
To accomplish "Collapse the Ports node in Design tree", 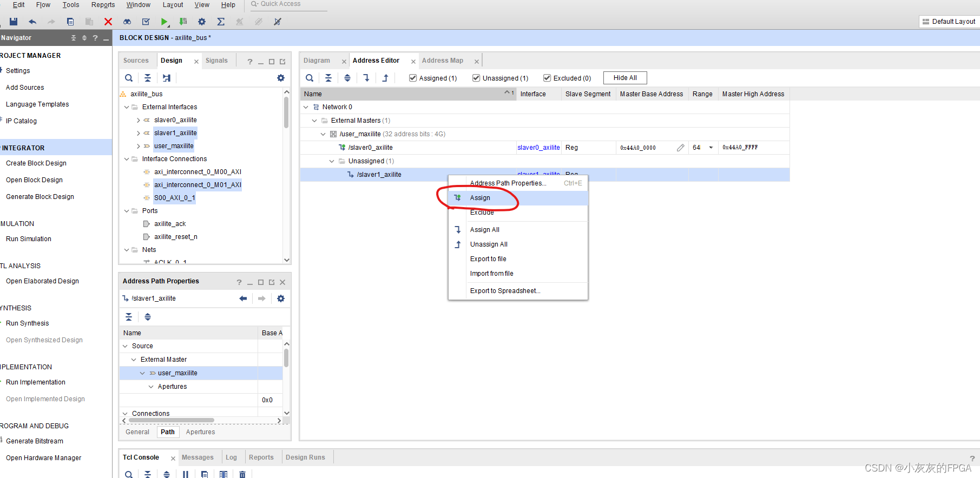I will (127, 211).
